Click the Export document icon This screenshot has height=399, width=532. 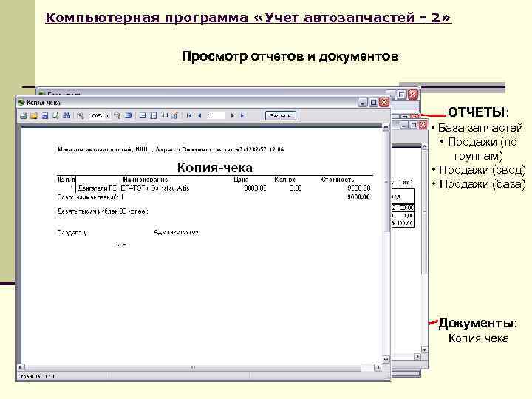tap(55, 116)
